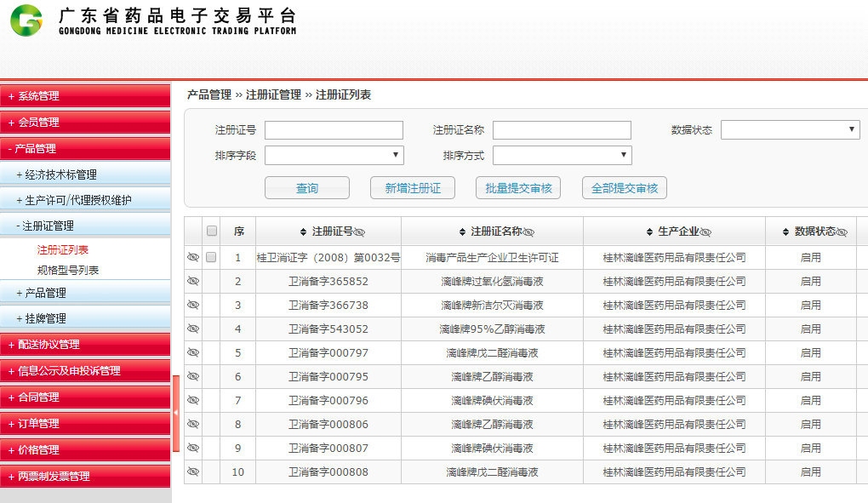Viewport: 868px width, 503px height.
Task: Tick the select-all checkbox in table header
Action: coord(212,231)
